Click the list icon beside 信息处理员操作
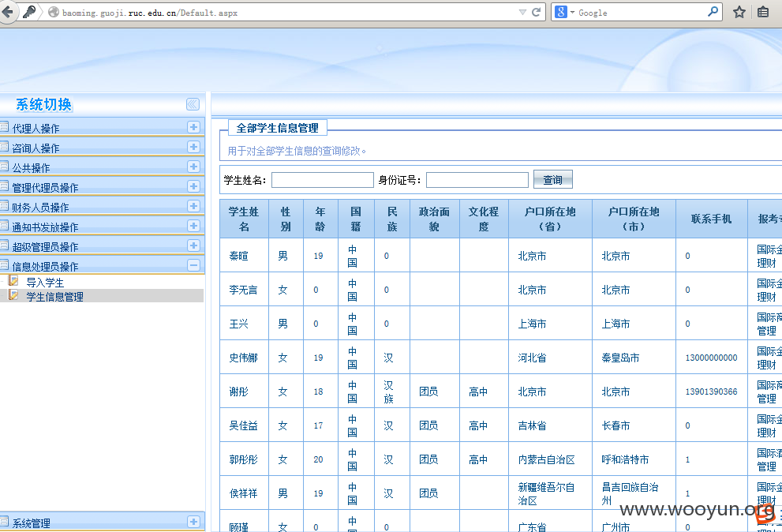This screenshot has height=532, width=782. tap(5, 264)
